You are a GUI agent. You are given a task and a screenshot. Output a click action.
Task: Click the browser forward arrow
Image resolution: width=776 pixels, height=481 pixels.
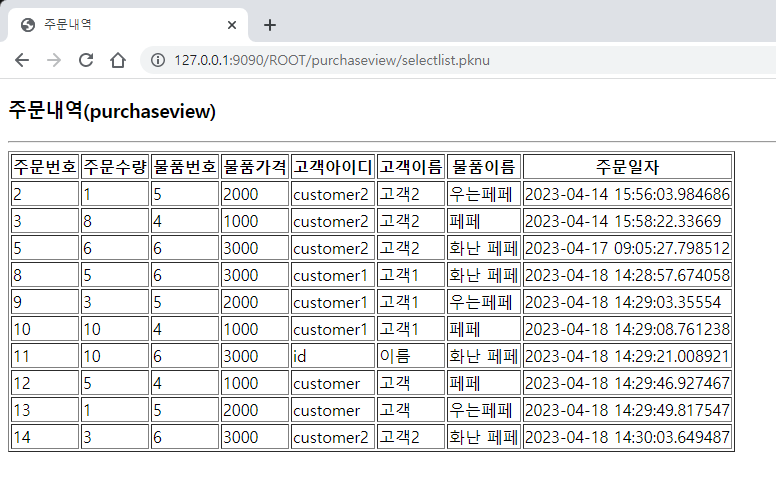53,60
